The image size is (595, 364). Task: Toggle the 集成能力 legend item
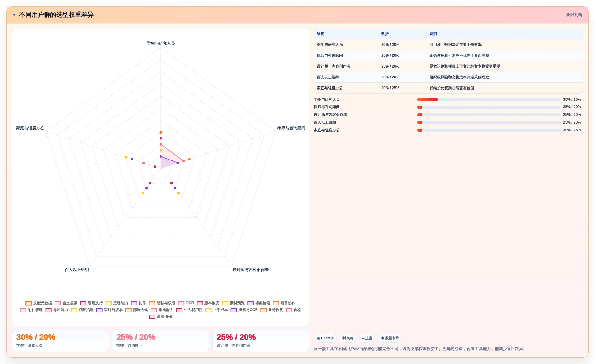[x=162, y=310]
